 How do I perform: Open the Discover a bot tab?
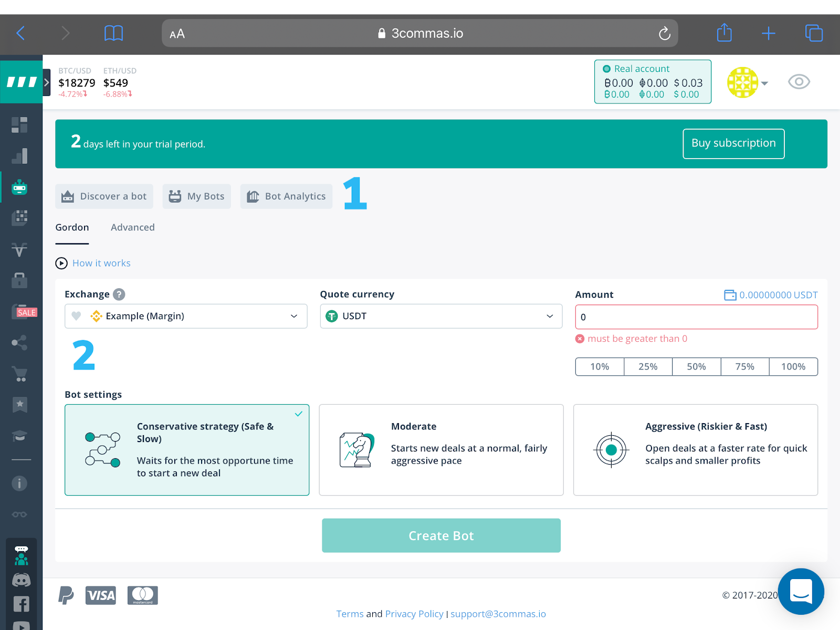(104, 196)
